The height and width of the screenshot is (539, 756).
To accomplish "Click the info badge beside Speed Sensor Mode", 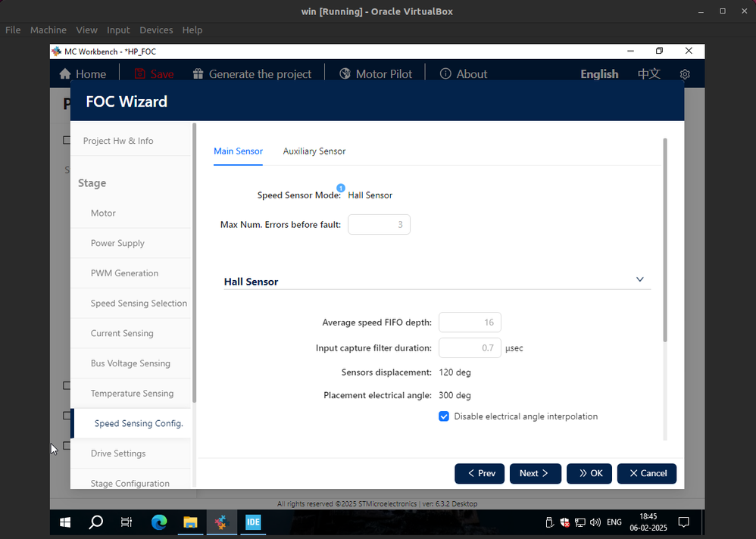I will click(x=340, y=188).
